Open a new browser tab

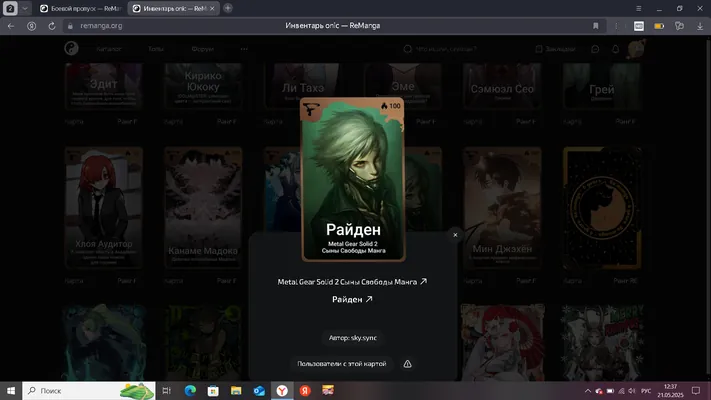(228, 8)
